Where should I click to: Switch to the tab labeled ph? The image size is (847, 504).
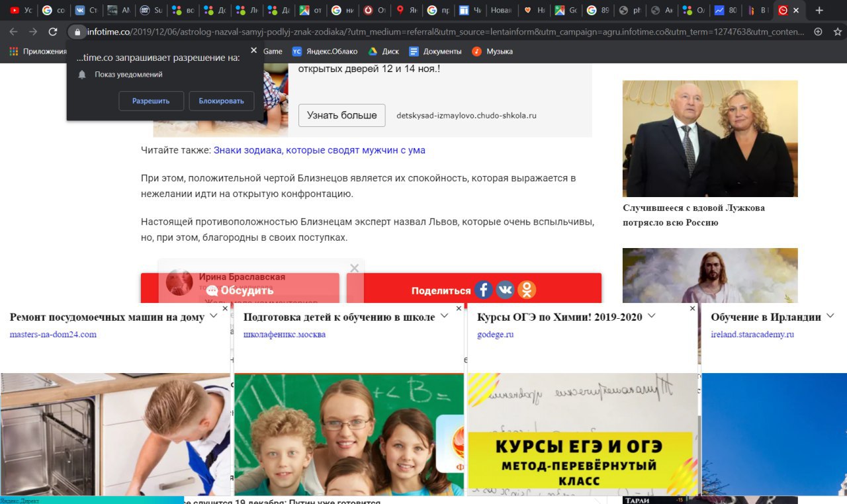(629, 11)
